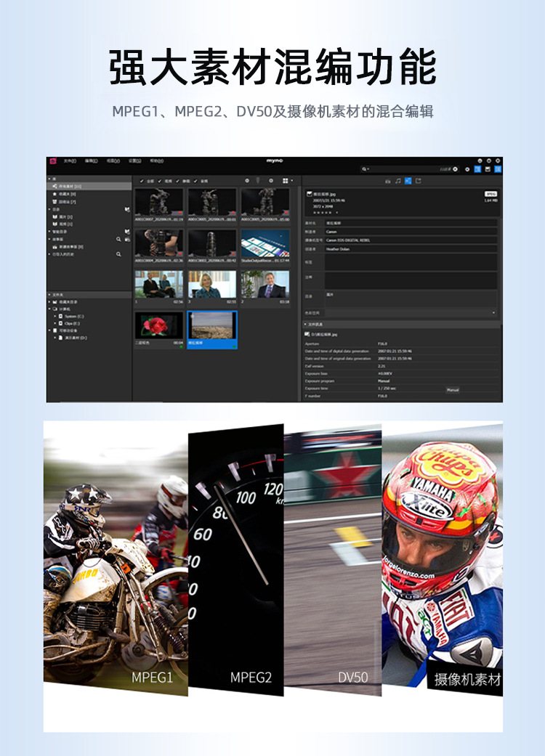Click the new storyboard icon beside 故事板
This screenshot has width=545, height=756.
tap(127, 239)
